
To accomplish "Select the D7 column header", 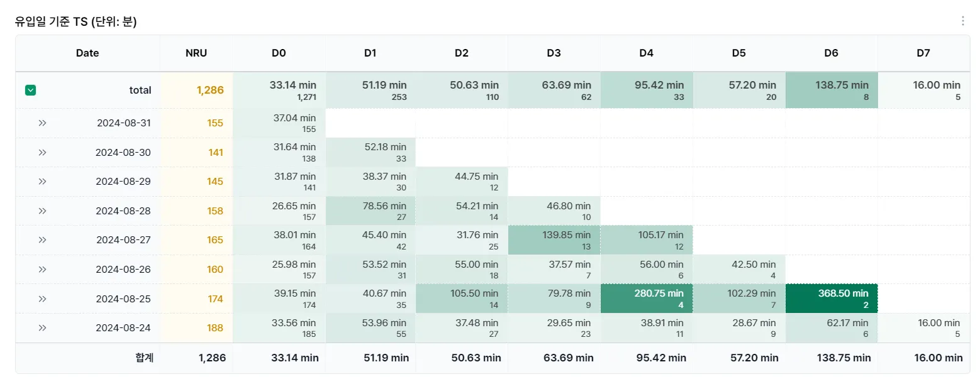I will (x=923, y=53).
